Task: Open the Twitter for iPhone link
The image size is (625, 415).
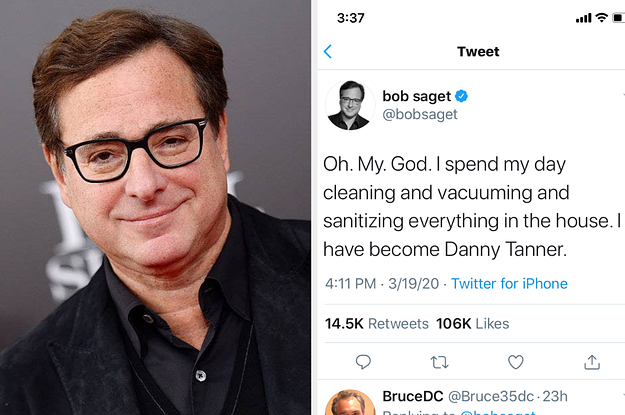Action: [x=509, y=283]
